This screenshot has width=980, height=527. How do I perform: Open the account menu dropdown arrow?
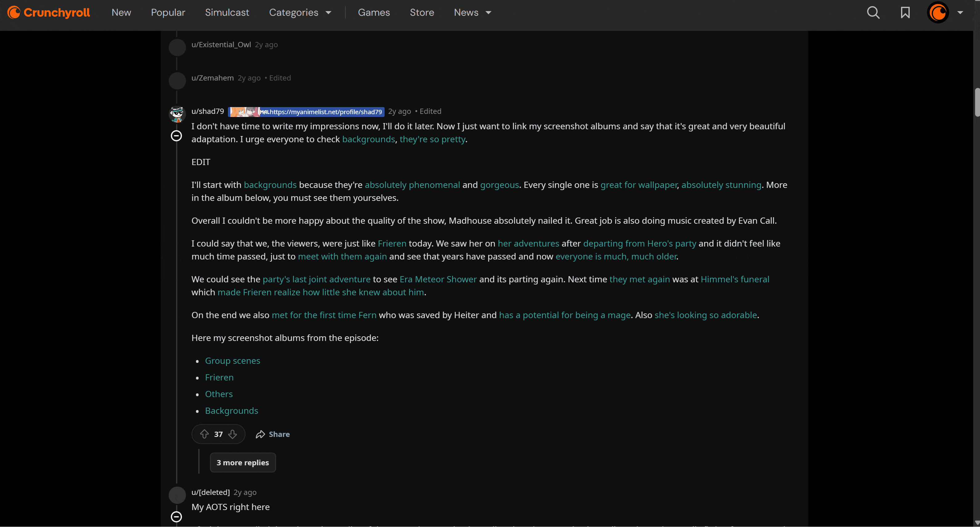click(960, 13)
